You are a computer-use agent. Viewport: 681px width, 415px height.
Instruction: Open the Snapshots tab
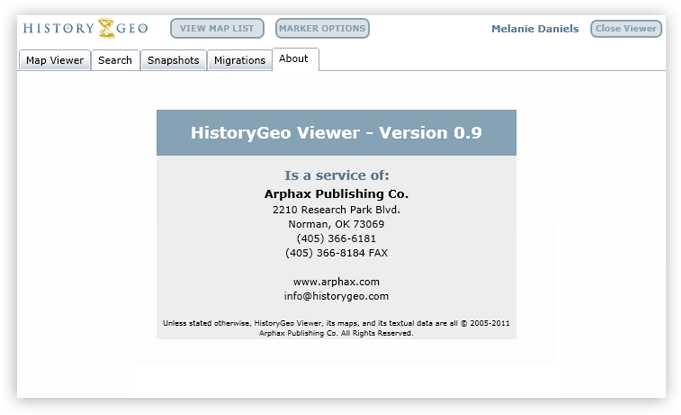click(173, 60)
